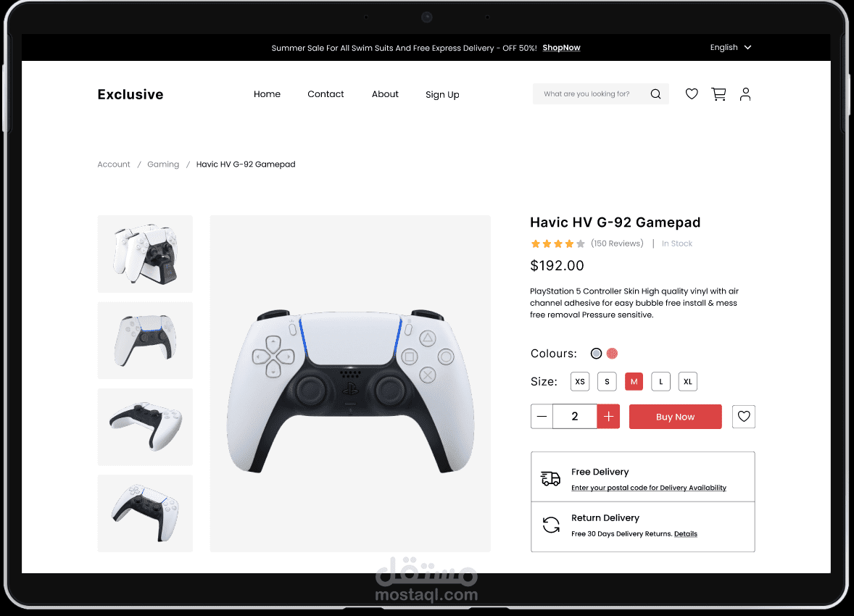
Task: Open the Contact menu item
Action: (x=326, y=94)
